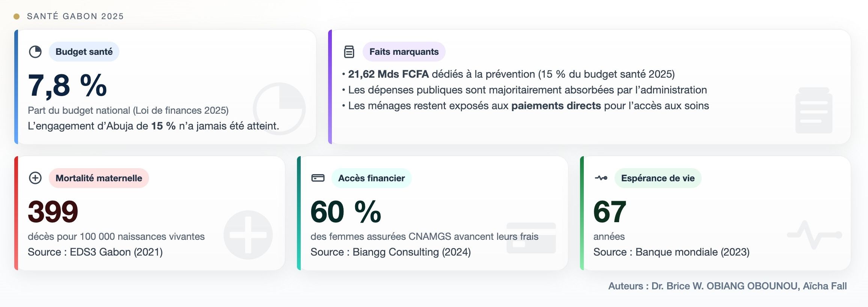
Task: Click the large faded pulse line watermark
Action: click(x=815, y=235)
